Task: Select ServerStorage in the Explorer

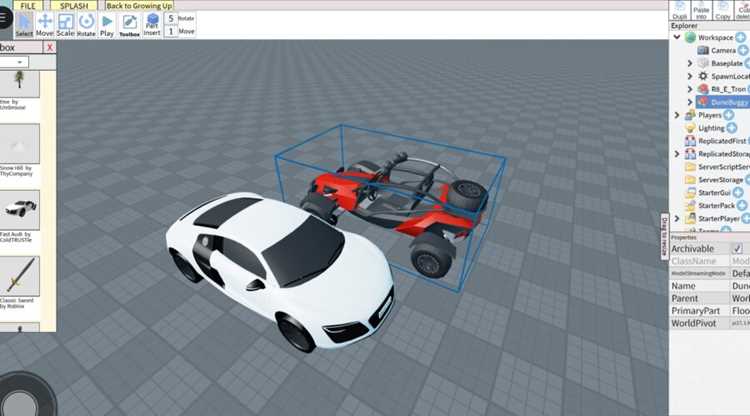Action: 720,180
